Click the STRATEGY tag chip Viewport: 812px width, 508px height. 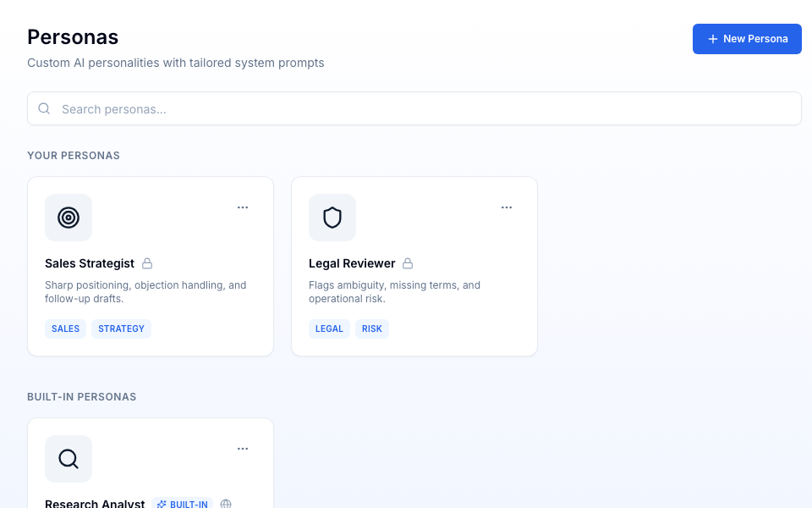121,329
